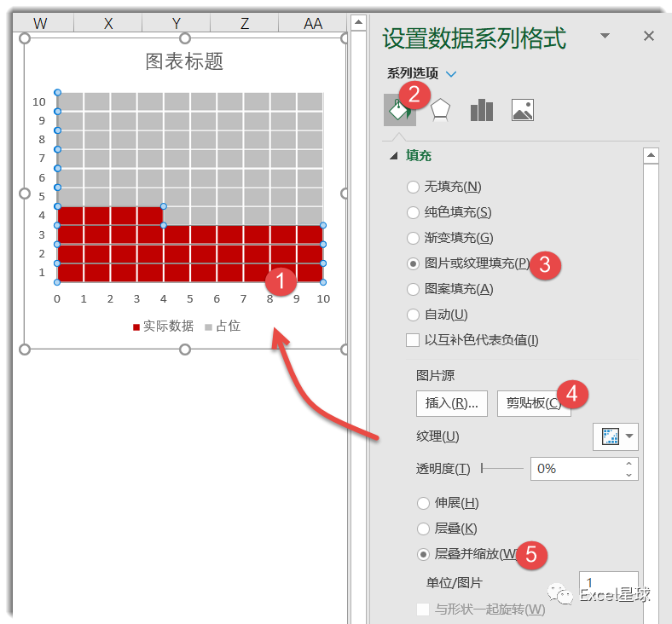Select column AA header
672x624 pixels.
click(x=312, y=23)
